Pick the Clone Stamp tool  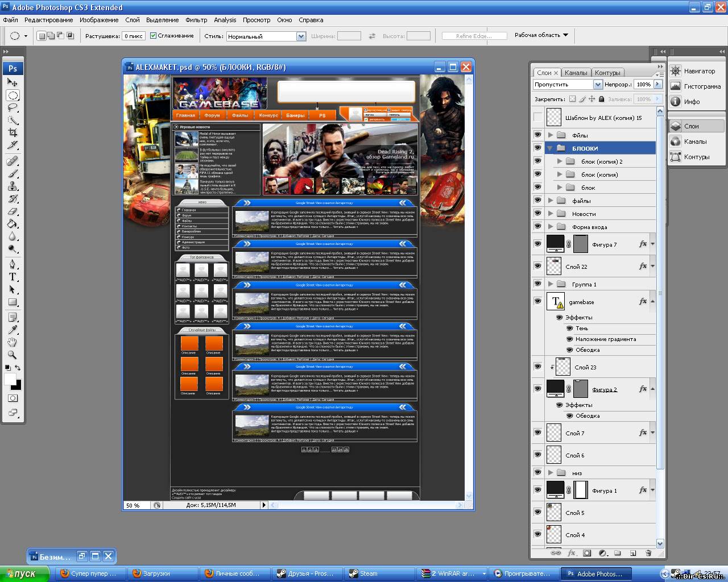pos(13,186)
